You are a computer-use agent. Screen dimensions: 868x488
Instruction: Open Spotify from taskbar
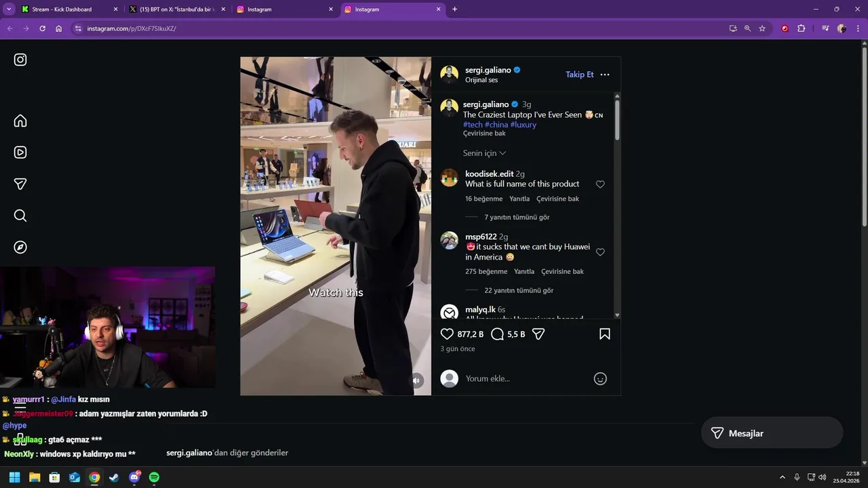(154, 477)
